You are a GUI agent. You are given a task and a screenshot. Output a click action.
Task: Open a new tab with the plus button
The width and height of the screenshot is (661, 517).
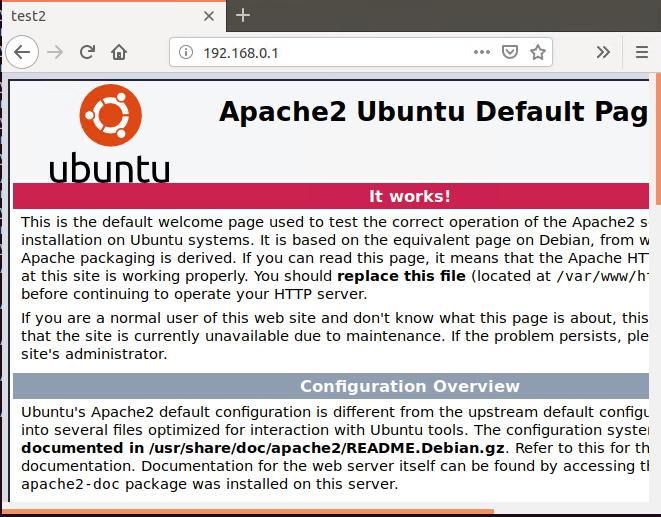pos(243,16)
